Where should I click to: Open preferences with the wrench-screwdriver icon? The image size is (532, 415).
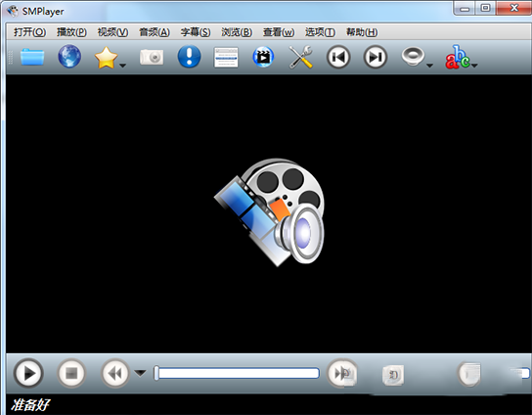(300, 57)
